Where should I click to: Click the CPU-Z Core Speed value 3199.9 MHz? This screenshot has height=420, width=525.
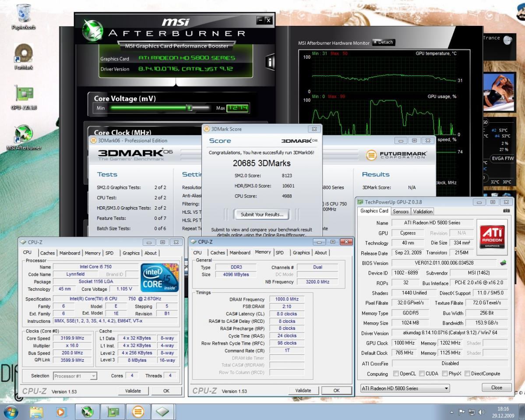click(72, 338)
